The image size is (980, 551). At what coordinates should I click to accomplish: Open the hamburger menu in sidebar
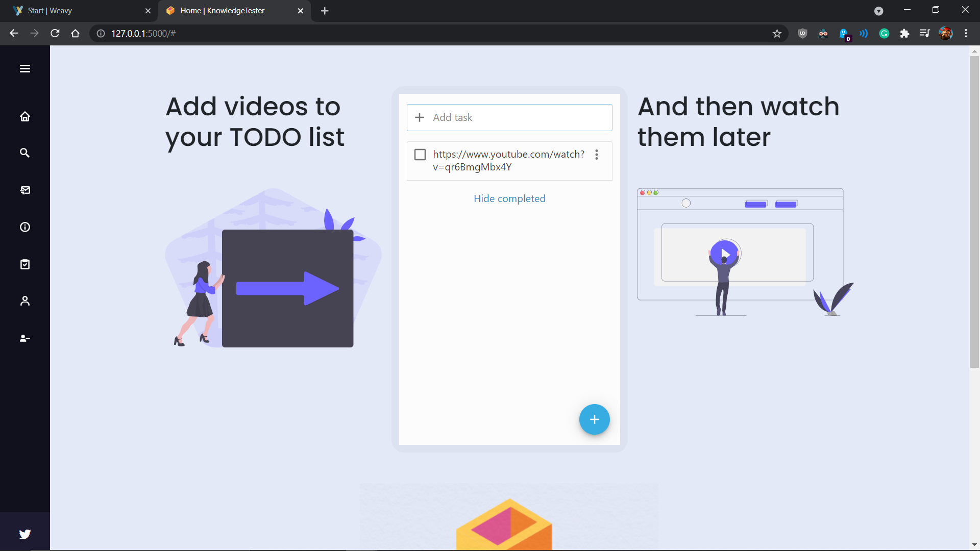(24, 69)
